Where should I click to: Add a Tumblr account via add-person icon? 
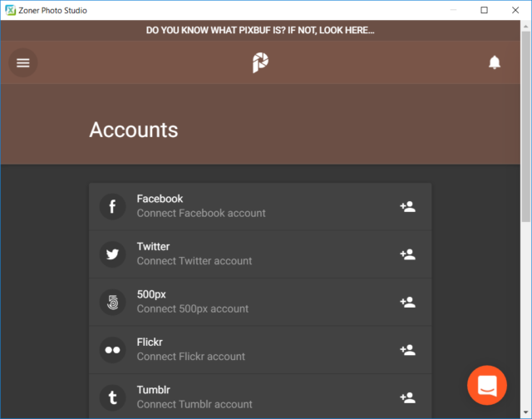click(407, 397)
